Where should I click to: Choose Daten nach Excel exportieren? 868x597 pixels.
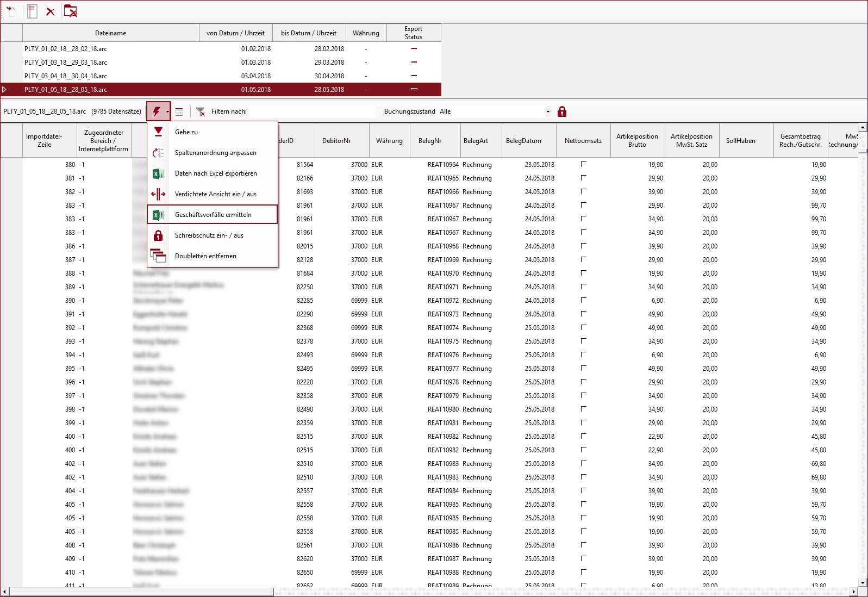(x=216, y=173)
